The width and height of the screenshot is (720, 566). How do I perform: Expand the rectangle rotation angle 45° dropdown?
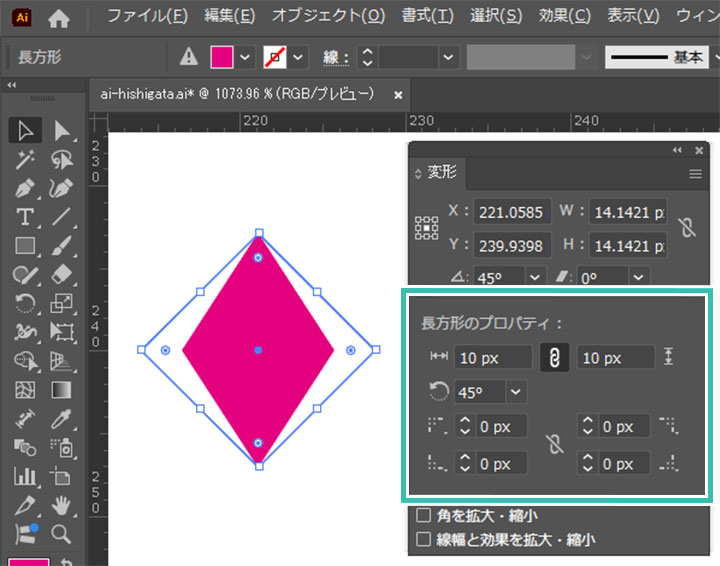[517, 391]
